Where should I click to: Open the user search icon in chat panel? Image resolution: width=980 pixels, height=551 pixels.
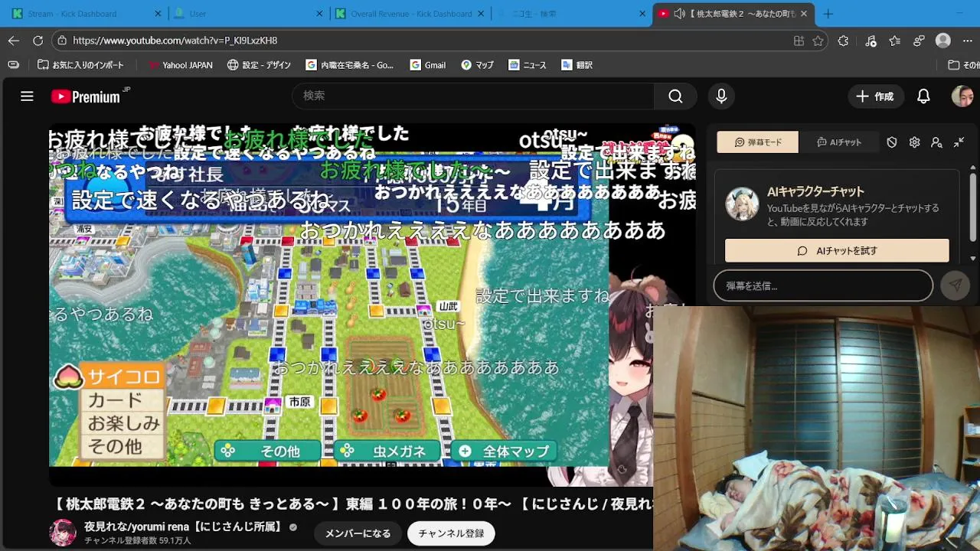pyautogui.click(x=936, y=142)
